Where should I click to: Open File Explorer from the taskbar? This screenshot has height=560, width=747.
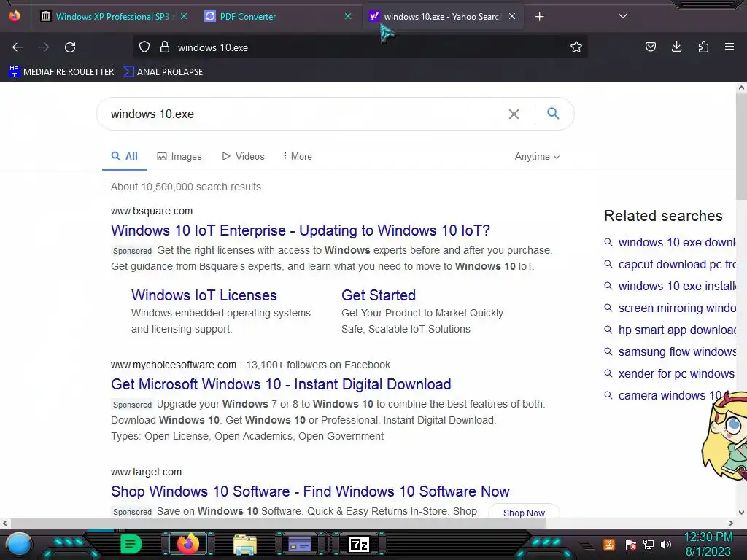245,544
